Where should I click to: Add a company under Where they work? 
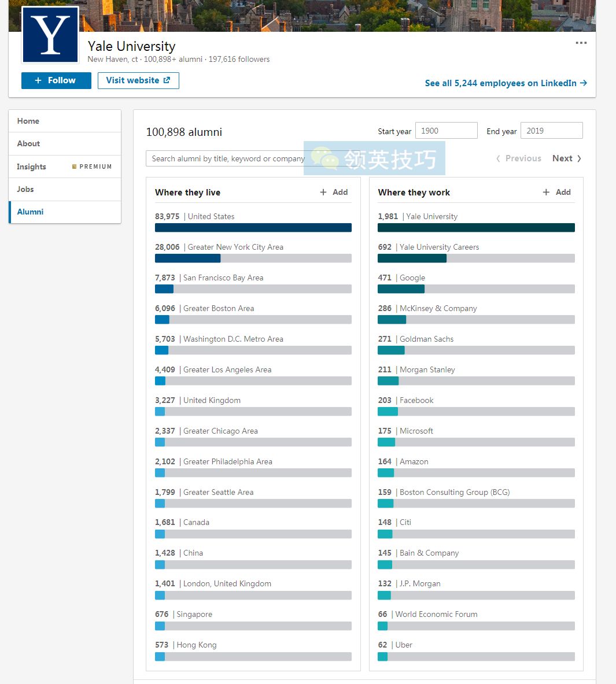[x=556, y=192]
